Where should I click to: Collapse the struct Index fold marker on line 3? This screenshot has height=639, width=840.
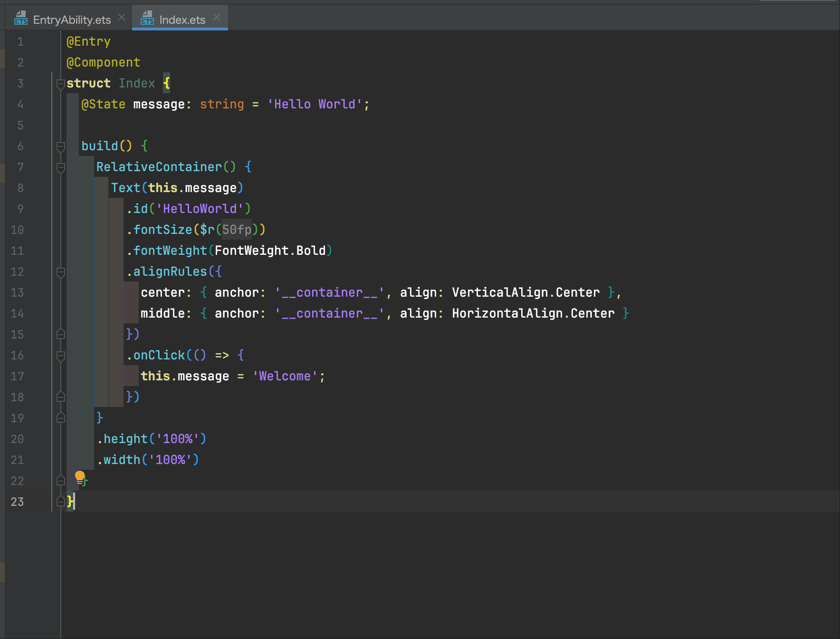61,84
